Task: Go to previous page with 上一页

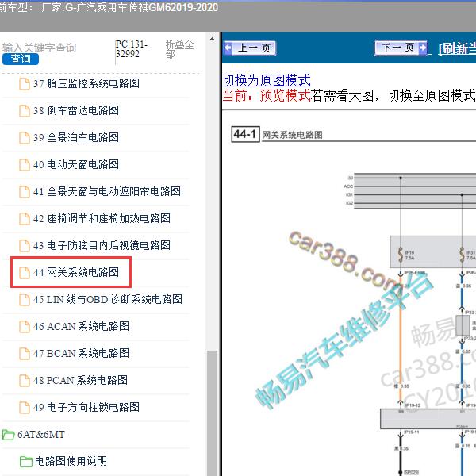Action: tap(250, 48)
